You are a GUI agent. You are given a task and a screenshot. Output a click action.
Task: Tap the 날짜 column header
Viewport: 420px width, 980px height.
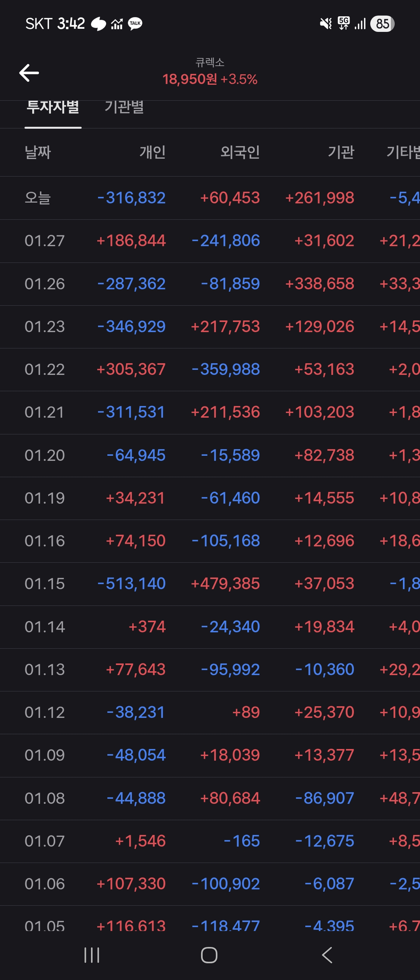point(38,152)
